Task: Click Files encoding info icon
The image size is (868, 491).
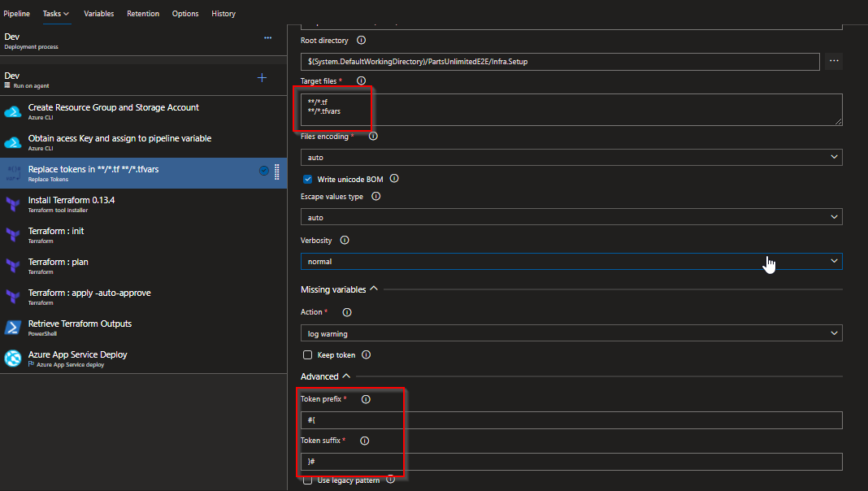Action: (x=373, y=137)
